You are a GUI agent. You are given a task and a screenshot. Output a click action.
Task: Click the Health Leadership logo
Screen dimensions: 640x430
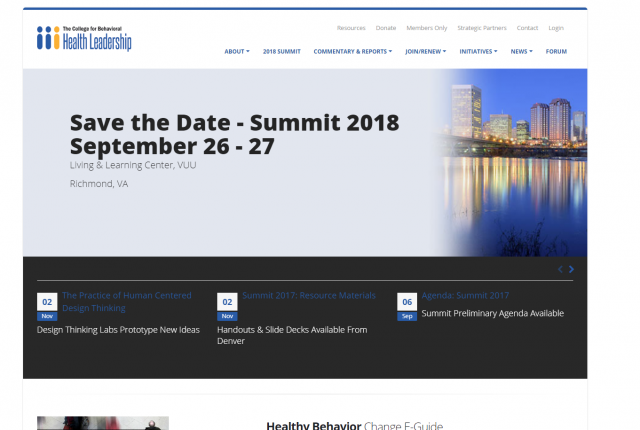pyautogui.click(x=84, y=38)
